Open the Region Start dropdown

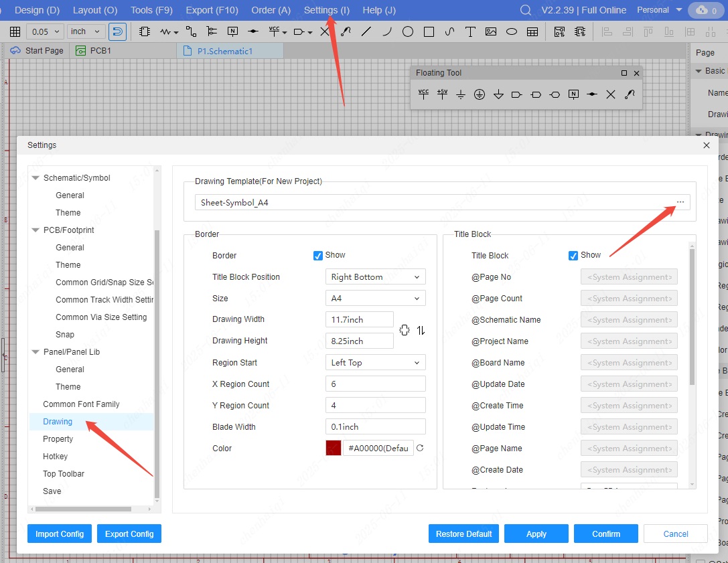pyautogui.click(x=375, y=363)
